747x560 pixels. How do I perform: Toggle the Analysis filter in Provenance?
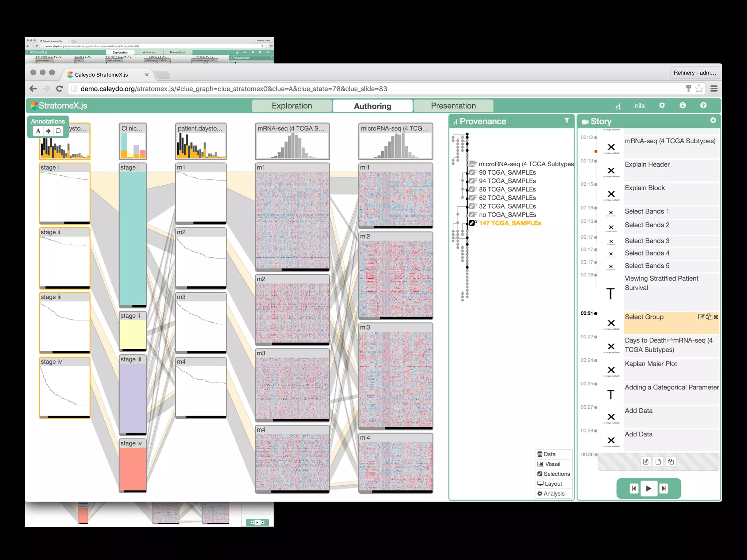553,494
